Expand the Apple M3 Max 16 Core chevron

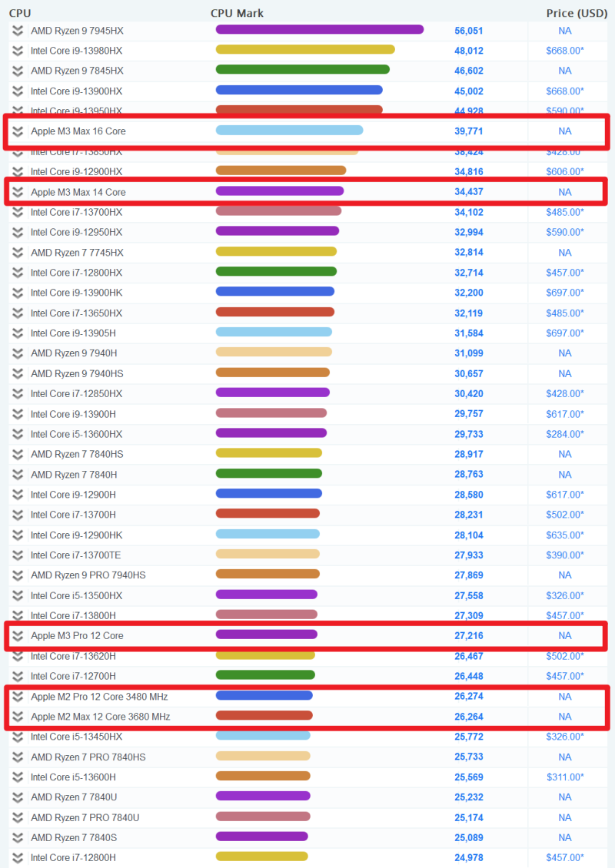[x=18, y=131]
